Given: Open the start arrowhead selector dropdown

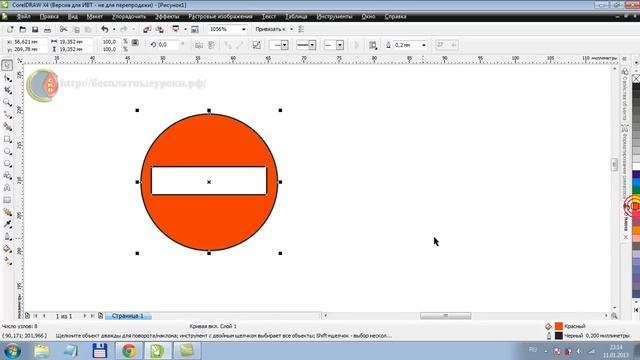Looking at the screenshot, I should pyautogui.click(x=284, y=45).
